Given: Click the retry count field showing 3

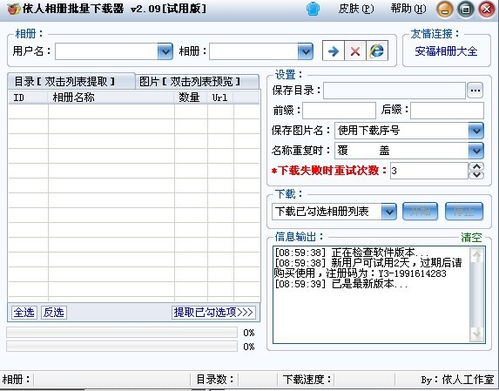Looking at the screenshot, I should coord(429,171).
